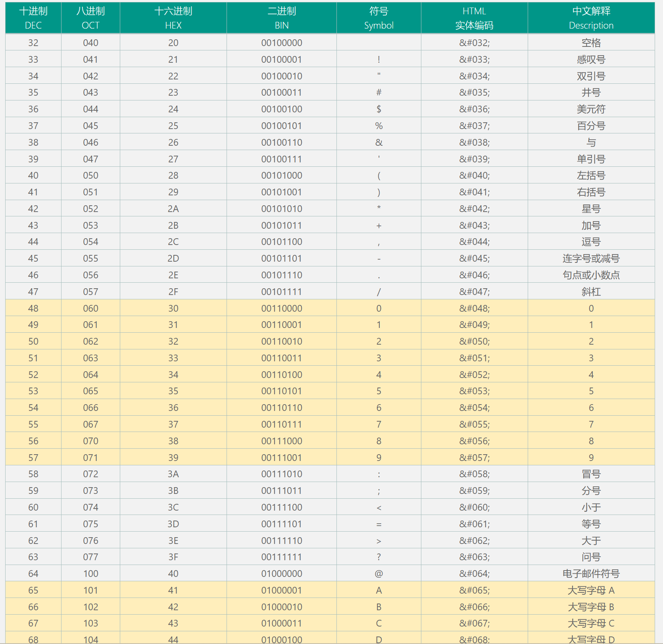Select the octal value '062'
This screenshot has height=644, width=663.
[x=90, y=341]
